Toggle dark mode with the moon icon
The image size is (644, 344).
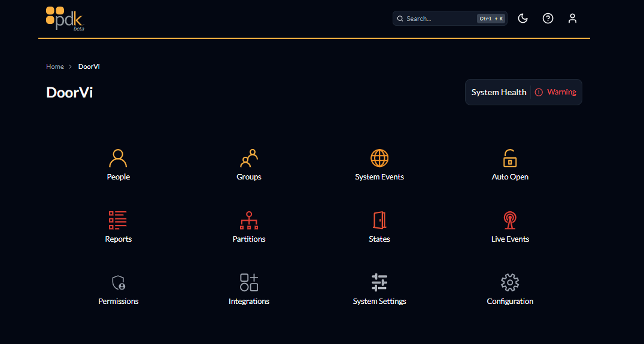[523, 19]
